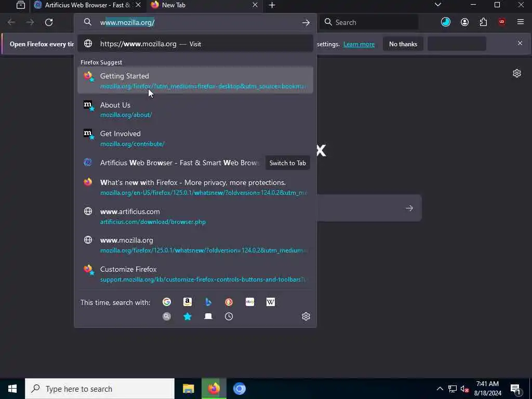The image size is (532, 399).
Task: Open search settings gear in dropdown
Action: coord(306,316)
